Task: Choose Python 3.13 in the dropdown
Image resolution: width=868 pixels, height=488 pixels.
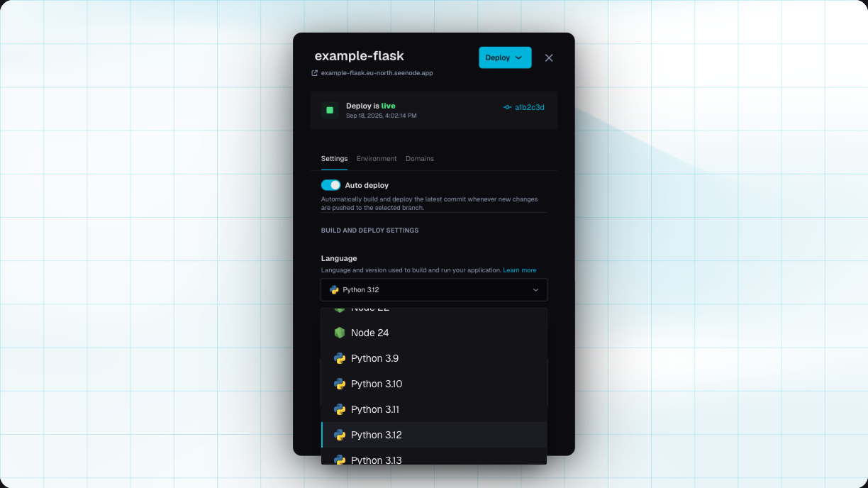Action: tap(434, 456)
